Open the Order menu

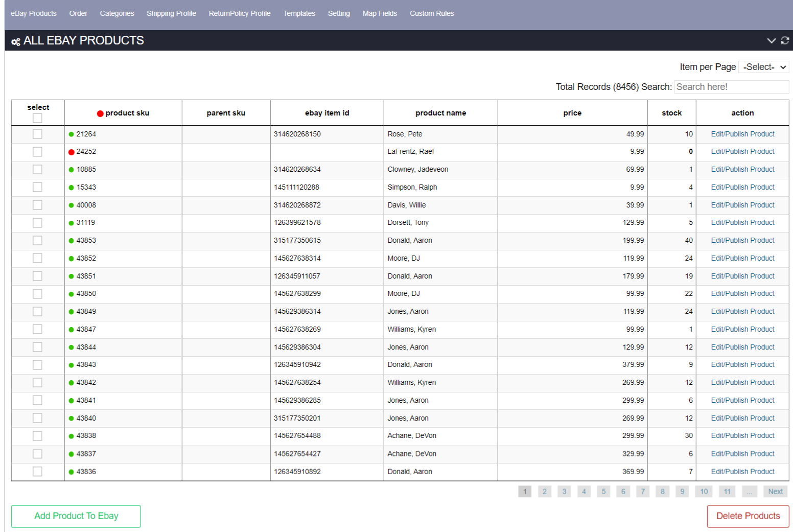click(78, 13)
